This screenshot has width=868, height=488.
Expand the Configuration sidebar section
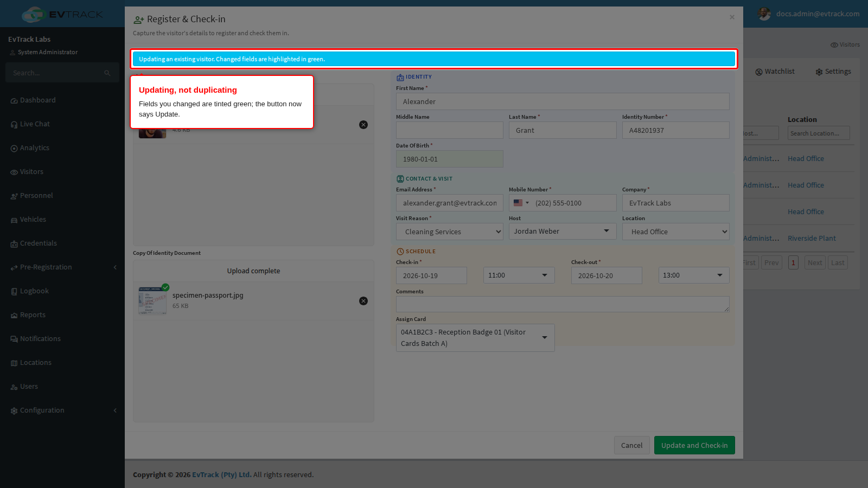62,410
